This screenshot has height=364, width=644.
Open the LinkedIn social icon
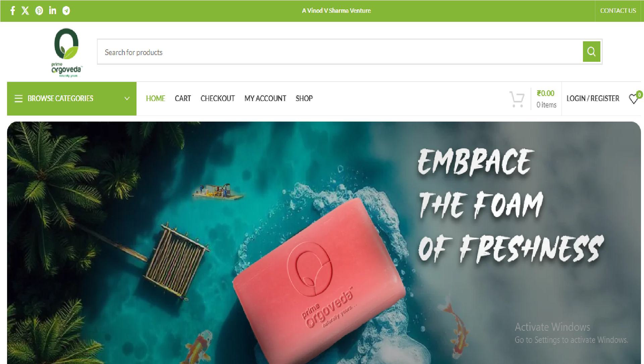point(53,11)
